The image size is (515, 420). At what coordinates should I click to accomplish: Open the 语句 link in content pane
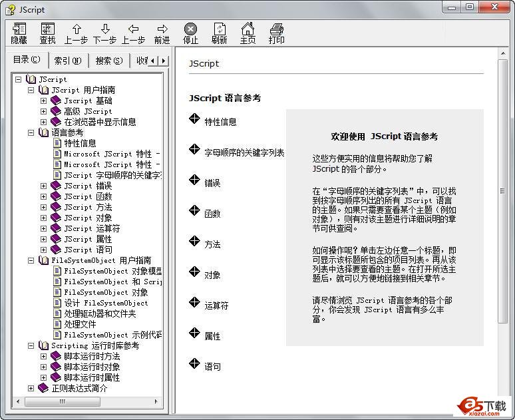click(212, 367)
